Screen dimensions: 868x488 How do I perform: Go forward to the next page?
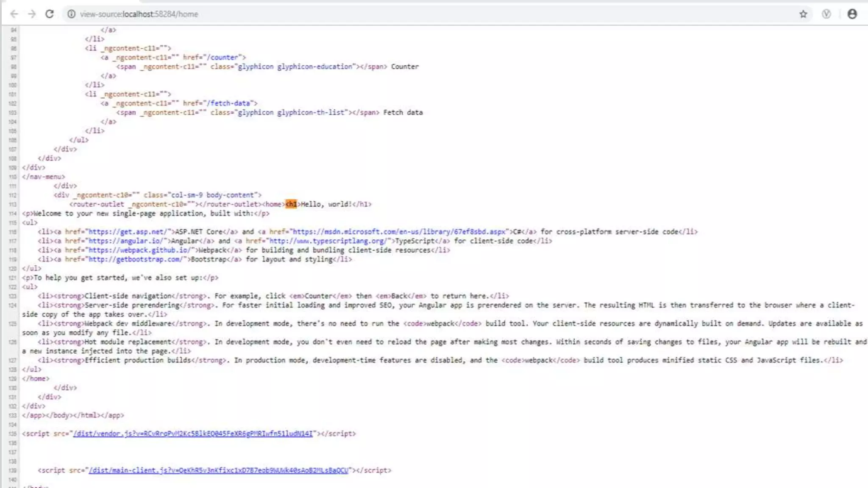click(x=32, y=14)
